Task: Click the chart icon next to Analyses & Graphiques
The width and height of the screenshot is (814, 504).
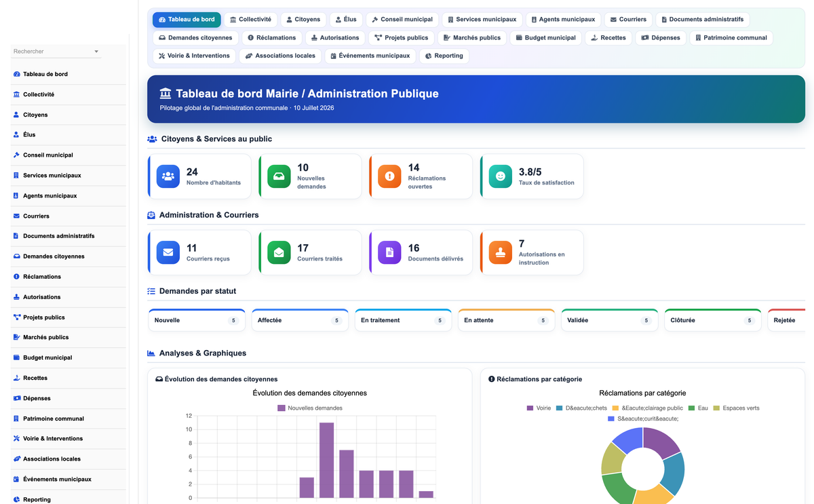Action: (151, 353)
